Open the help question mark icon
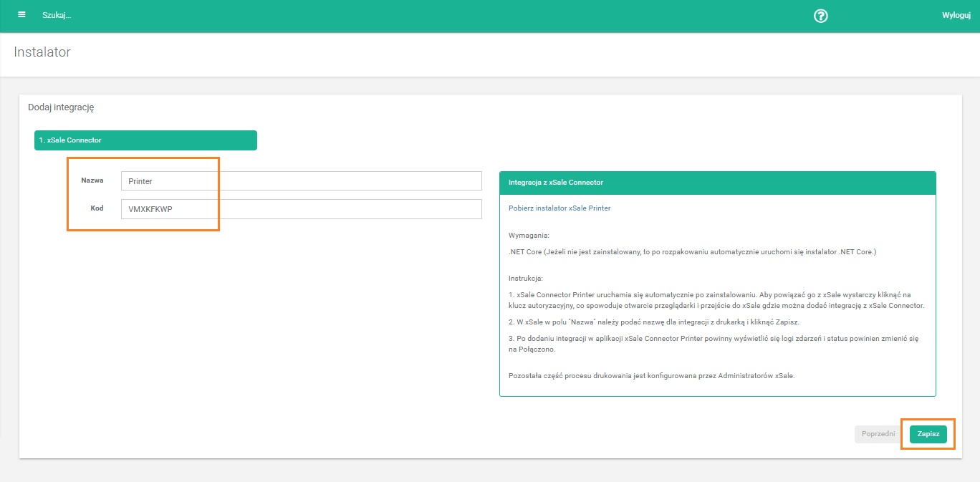 click(821, 16)
